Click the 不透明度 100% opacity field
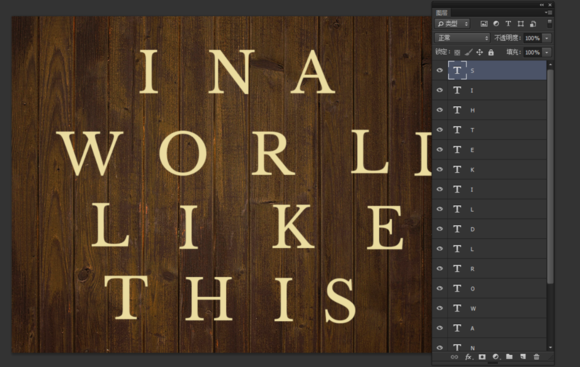This screenshot has height=367, width=580. (533, 38)
